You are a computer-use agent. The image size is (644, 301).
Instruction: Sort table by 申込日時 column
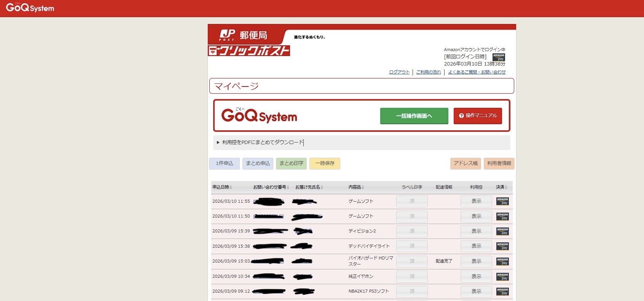click(x=222, y=187)
